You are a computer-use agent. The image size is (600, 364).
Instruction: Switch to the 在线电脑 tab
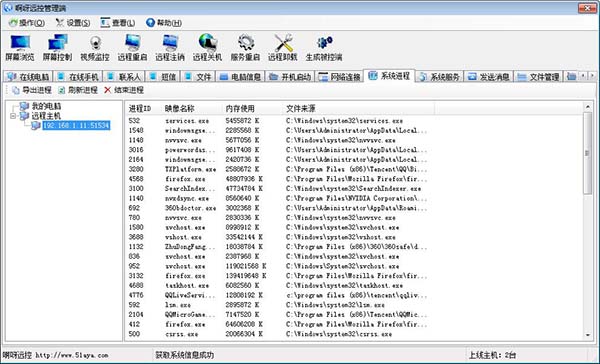28,77
